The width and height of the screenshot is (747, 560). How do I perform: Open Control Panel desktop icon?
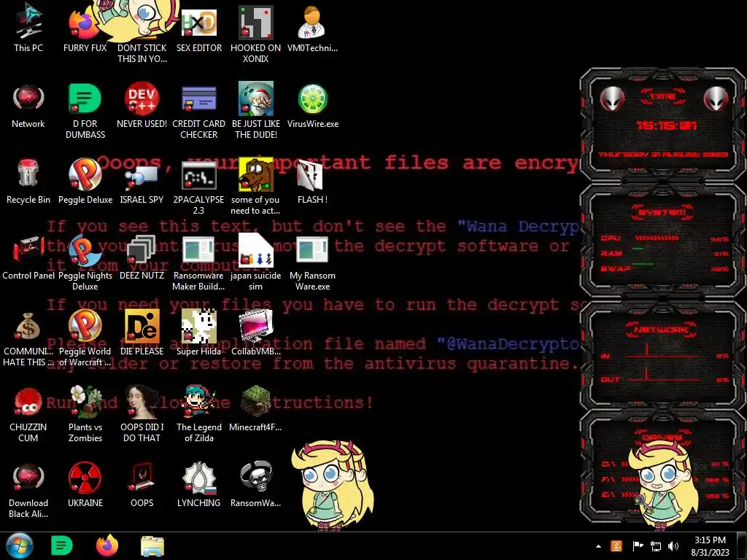pos(28,257)
